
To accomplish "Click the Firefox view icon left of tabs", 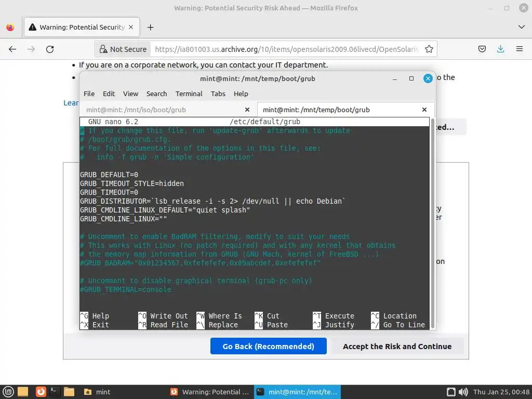I will [x=10, y=27].
